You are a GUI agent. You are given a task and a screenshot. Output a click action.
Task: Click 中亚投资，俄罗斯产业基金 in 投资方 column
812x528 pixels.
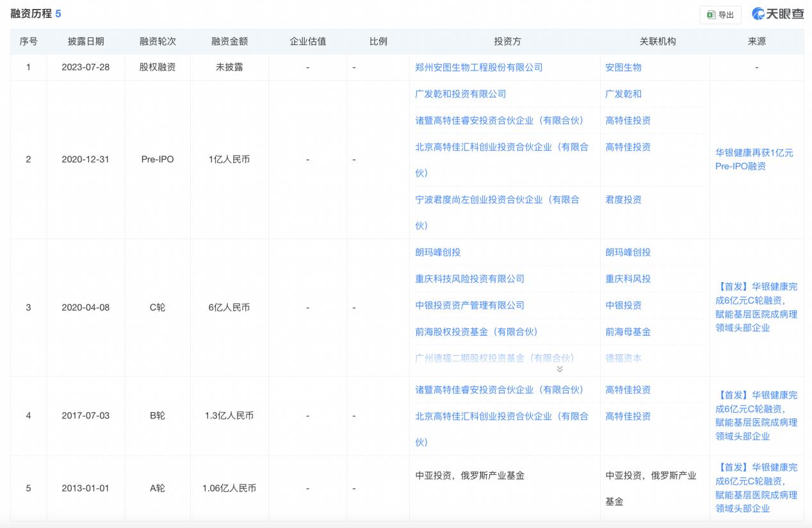click(470, 475)
